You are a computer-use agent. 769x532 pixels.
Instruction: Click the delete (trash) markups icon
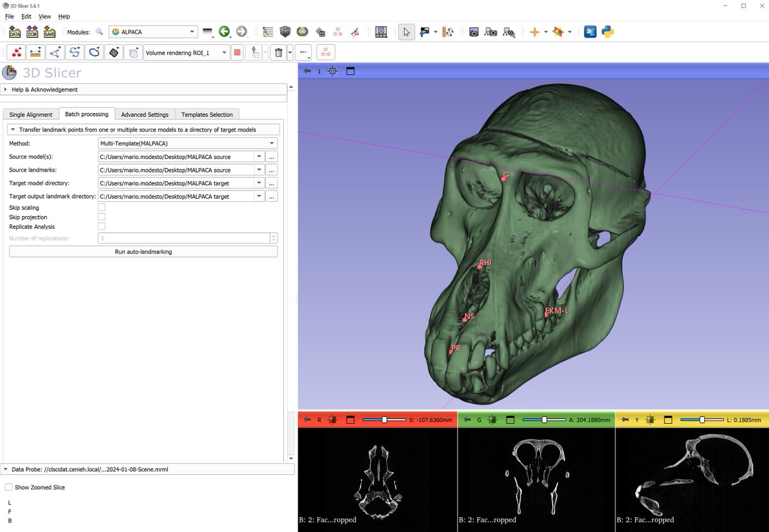[x=278, y=52]
